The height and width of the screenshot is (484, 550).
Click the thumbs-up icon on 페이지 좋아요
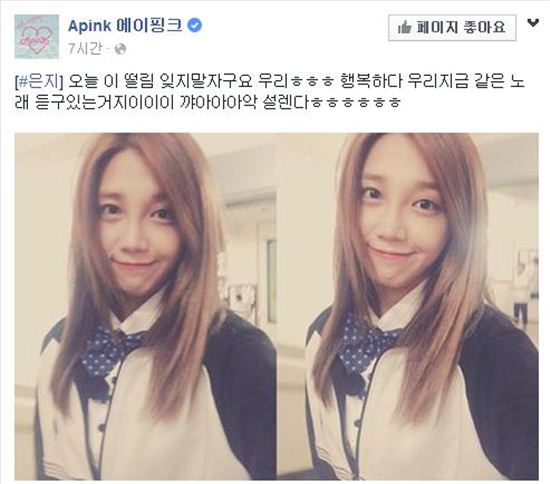[405, 27]
